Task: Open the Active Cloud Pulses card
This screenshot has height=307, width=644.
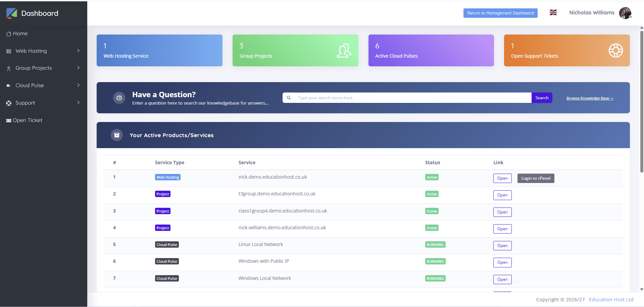Action: [431, 50]
